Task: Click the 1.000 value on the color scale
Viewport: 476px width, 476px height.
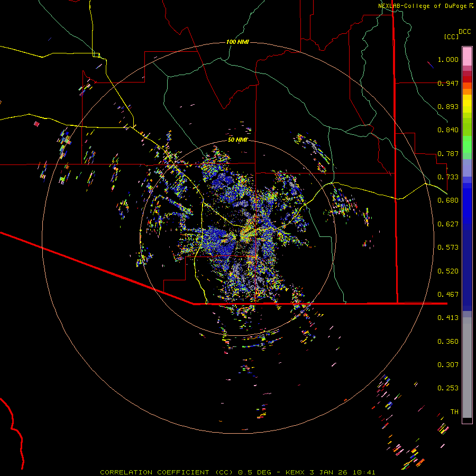Action: tap(448, 59)
